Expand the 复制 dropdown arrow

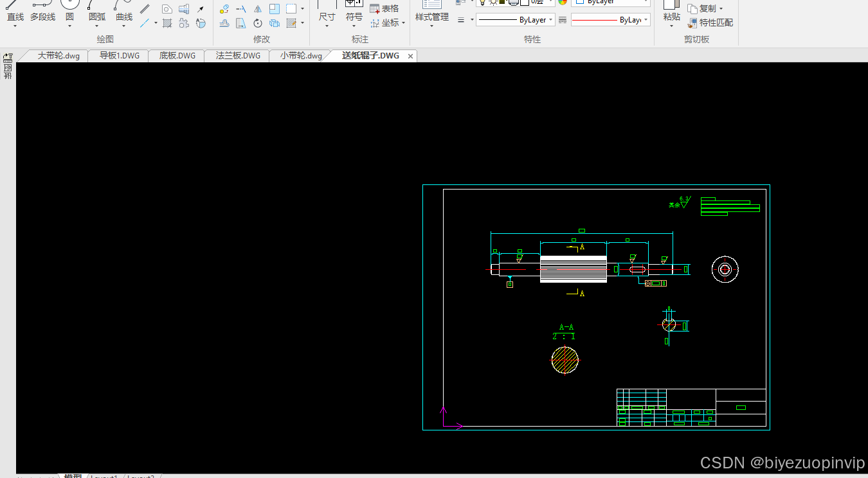(721, 9)
